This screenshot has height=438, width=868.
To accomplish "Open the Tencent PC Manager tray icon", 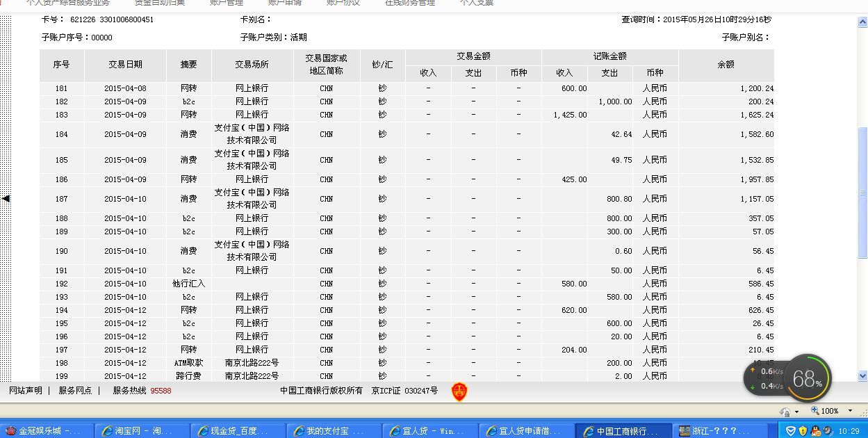I will 790,431.
